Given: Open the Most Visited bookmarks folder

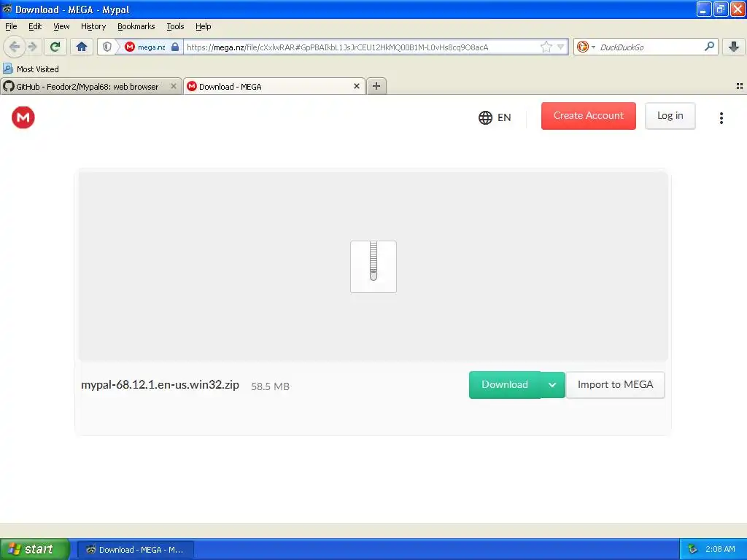Looking at the screenshot, I should (31, 69).
